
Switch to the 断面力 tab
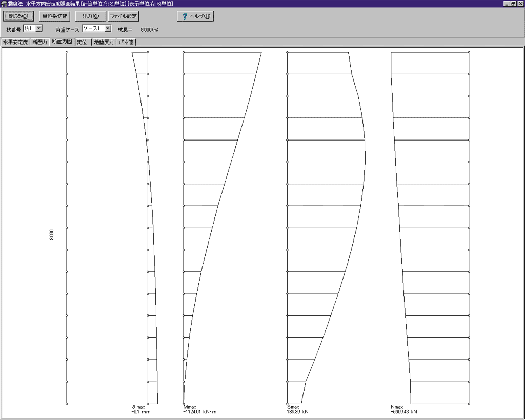39,43
